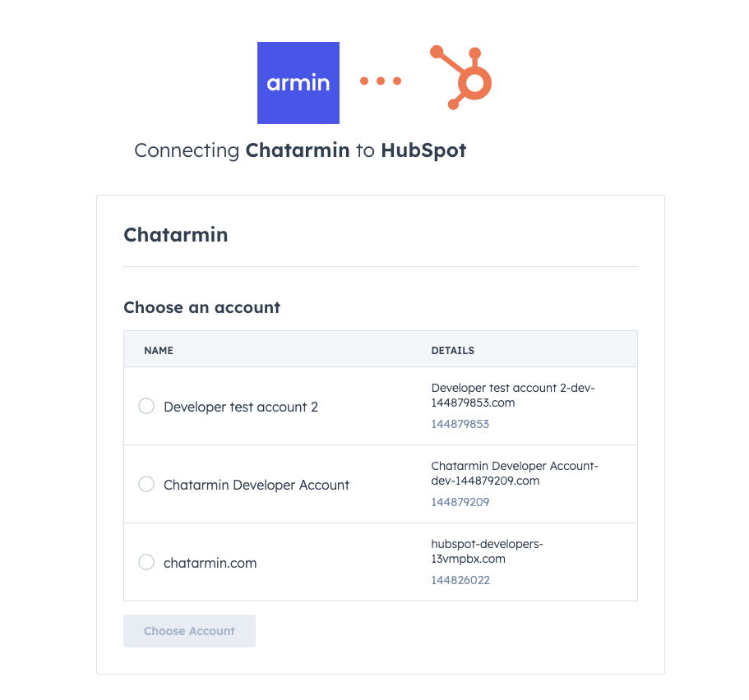Click the NAME column header
The image size is (749, 700).
tap(159, 350)
